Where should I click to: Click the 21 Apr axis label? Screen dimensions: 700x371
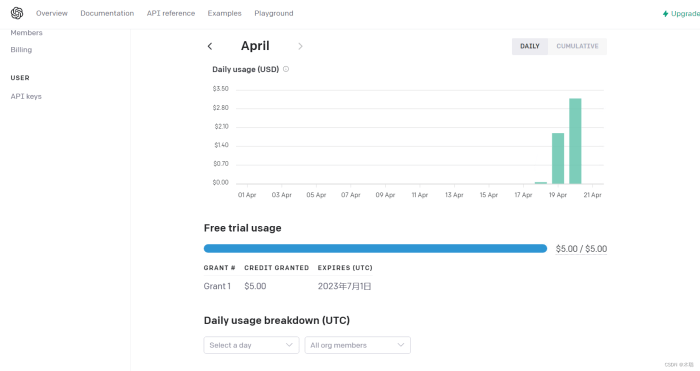click(592, 195)
